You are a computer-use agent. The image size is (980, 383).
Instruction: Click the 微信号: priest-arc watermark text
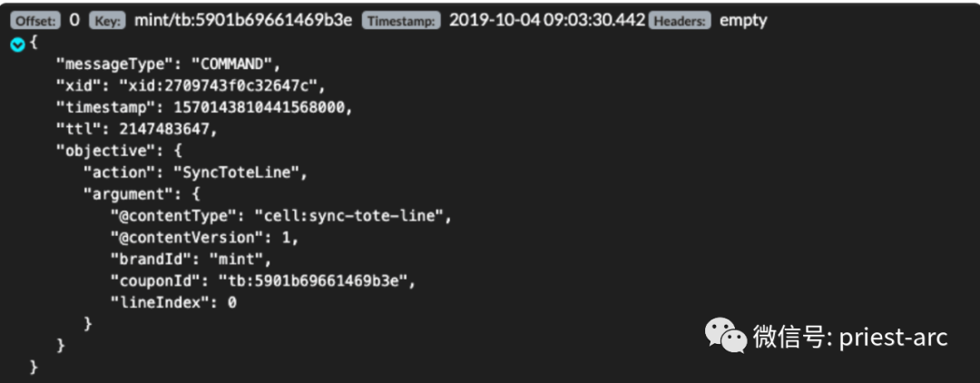(x=849, y=338)
